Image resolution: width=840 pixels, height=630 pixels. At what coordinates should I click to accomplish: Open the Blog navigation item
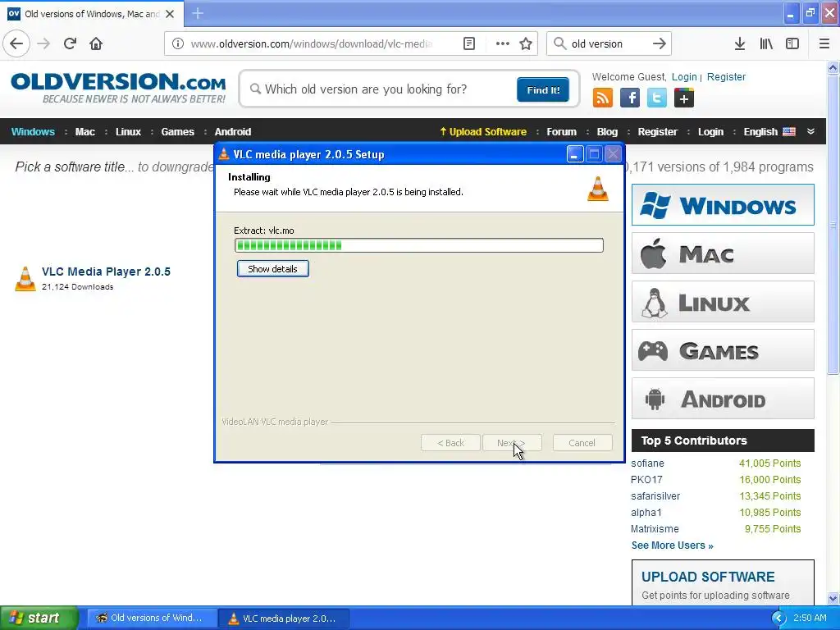[x=607, y=132]
